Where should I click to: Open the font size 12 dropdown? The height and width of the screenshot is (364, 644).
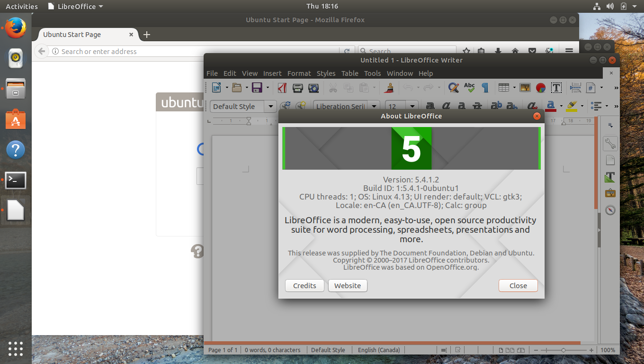pyautogui.click(x=412, y=106)
